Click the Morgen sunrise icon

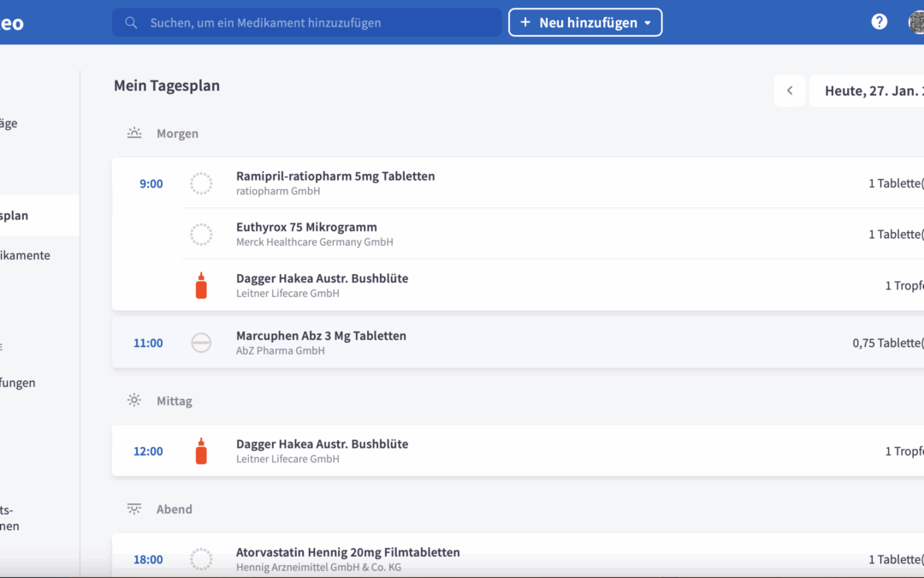pos(134,134)
